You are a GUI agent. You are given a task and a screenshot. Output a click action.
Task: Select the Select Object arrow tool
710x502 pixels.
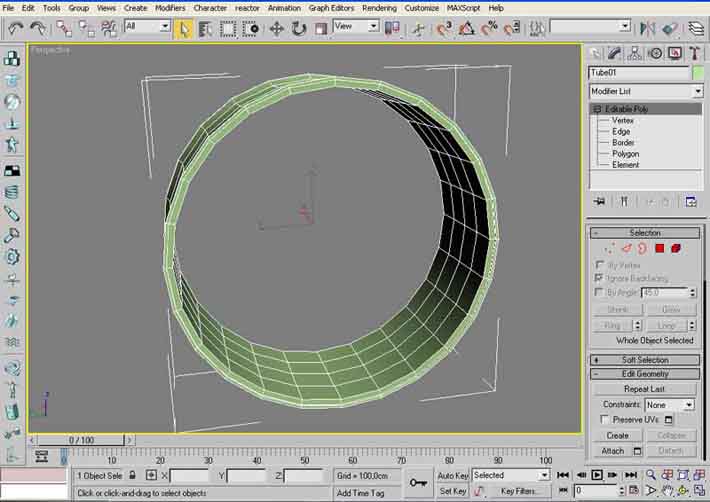[x=184, y=28]
